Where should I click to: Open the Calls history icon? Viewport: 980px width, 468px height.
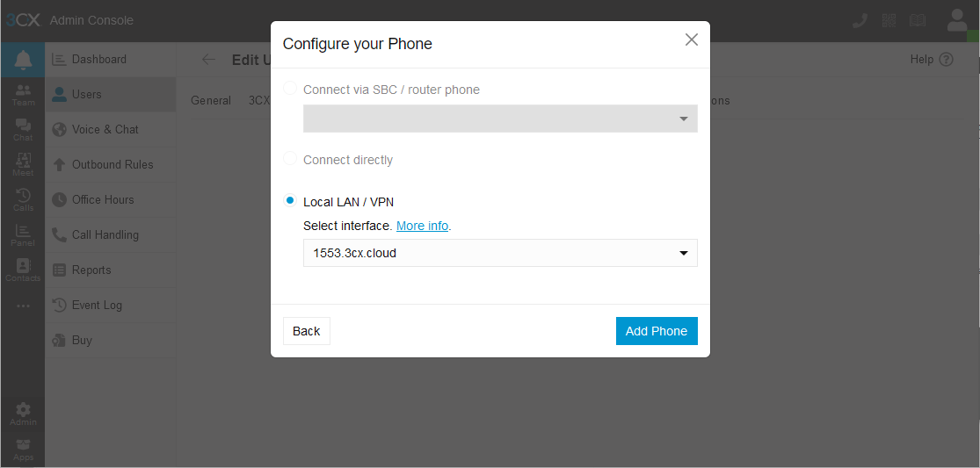click(x=23, y=199)
